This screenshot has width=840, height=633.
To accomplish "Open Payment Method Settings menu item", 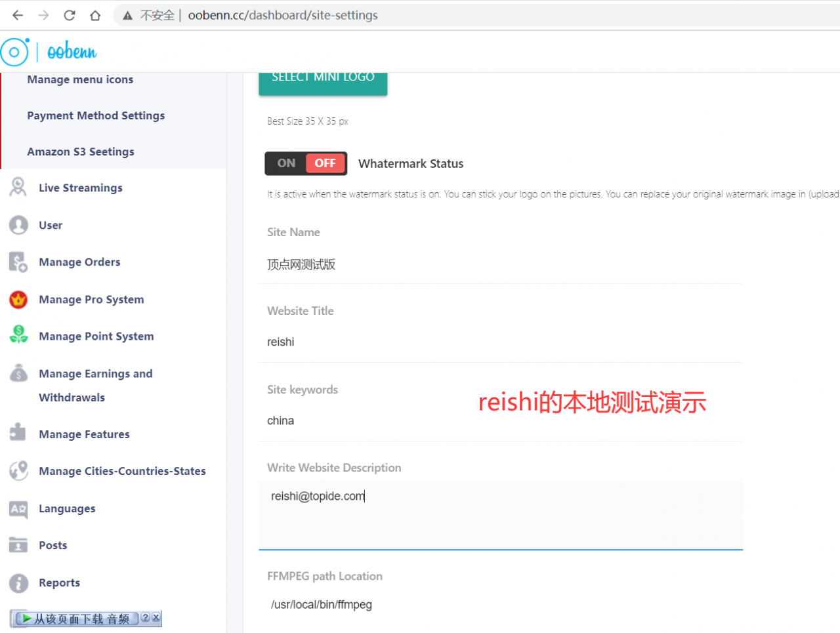I will 96,115.
